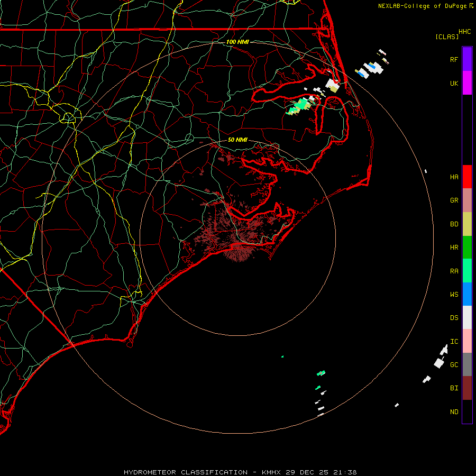Select the BD yellow legend block
The image size is (476, 476).
coord(467,224)
